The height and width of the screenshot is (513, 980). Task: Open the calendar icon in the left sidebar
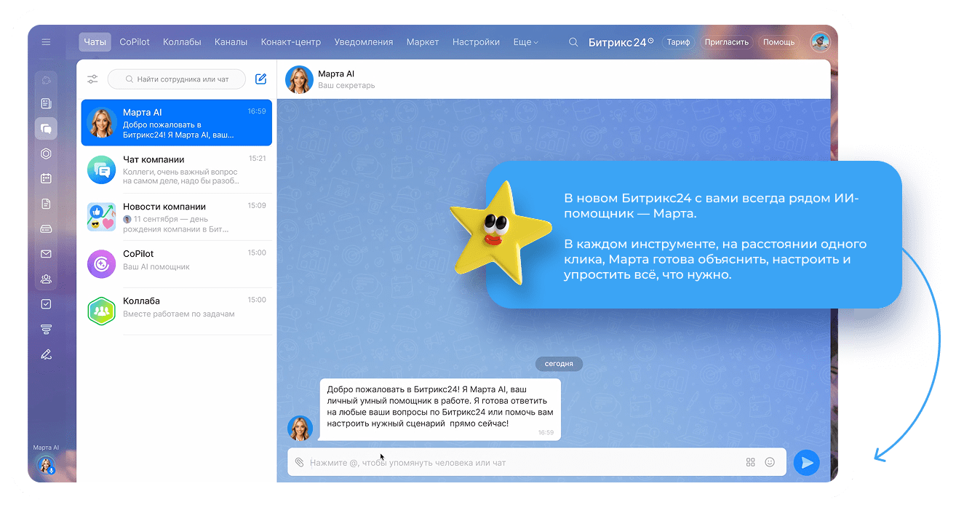tap(46, 178)
